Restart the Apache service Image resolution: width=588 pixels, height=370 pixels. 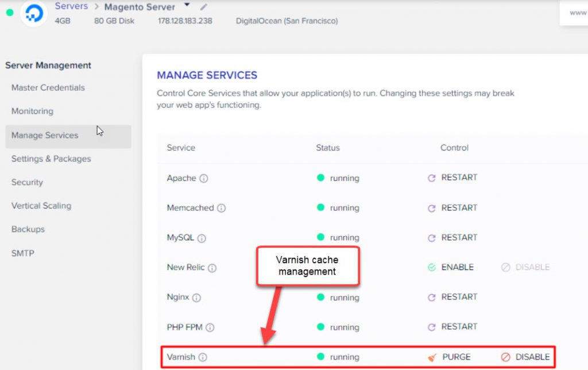(x=452, y=178)
